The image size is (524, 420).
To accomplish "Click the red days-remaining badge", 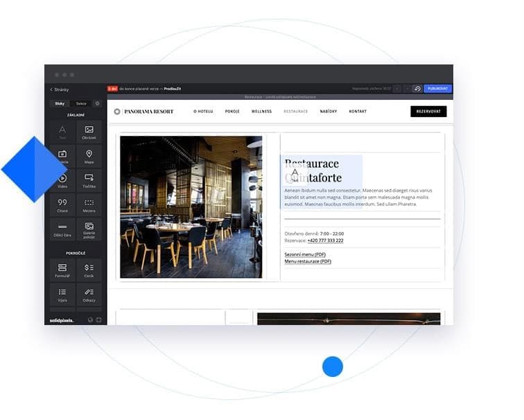I will [x=112, y=89].
